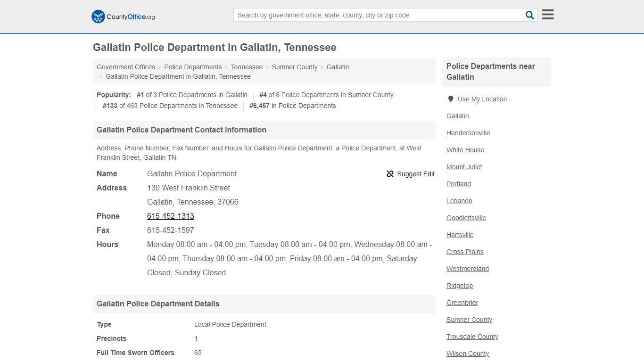Open White House link
Screen dimensions: 644x362
point(465,150)
